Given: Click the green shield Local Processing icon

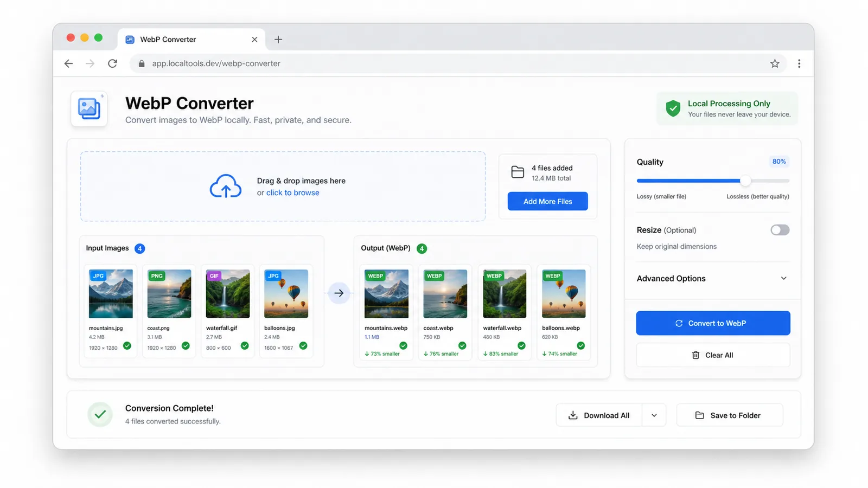Looking at the screenshot, I should point(673,108).
